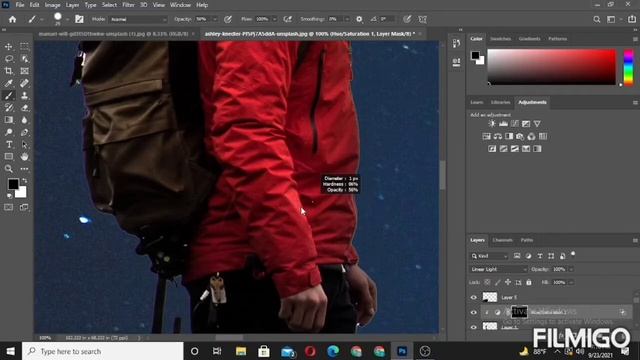
Task: Switch to the Channels tab
Action: pos(502,240)
